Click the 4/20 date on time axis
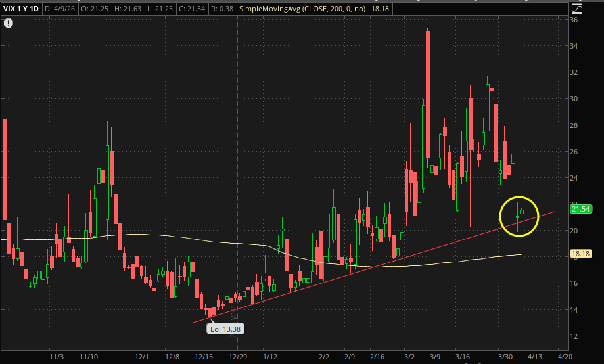The image size is (604, 364). (x=565, y=357)
